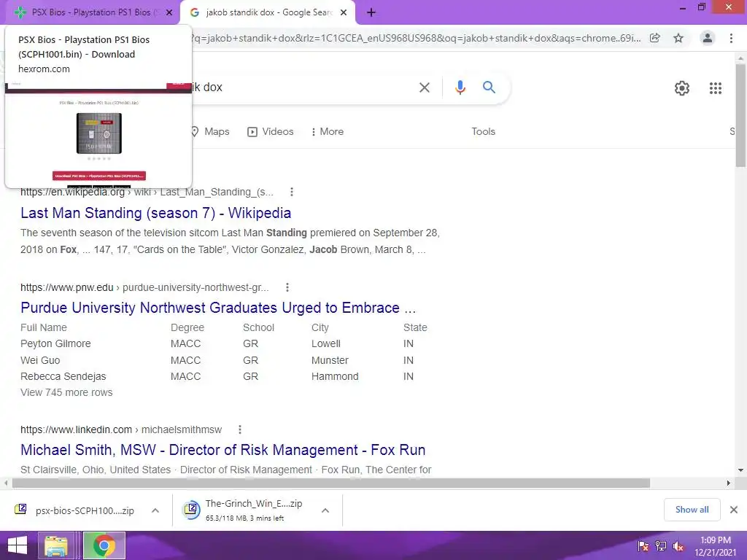Click the Chrome taskbar icon
The height and width of the screenshot is (560, 747).
104,545
